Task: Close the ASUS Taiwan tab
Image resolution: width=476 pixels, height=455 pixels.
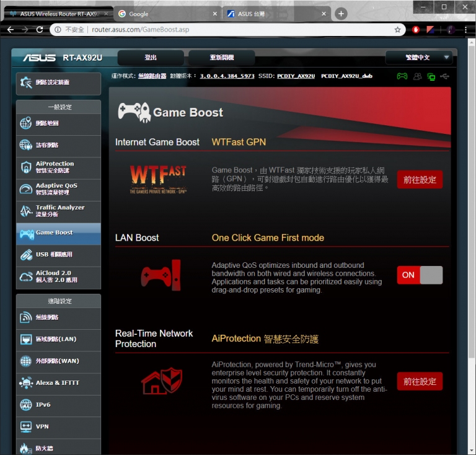Action: 324,14
